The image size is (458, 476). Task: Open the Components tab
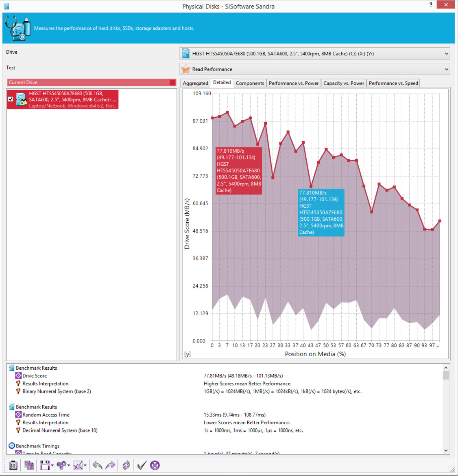click(250, 83)
